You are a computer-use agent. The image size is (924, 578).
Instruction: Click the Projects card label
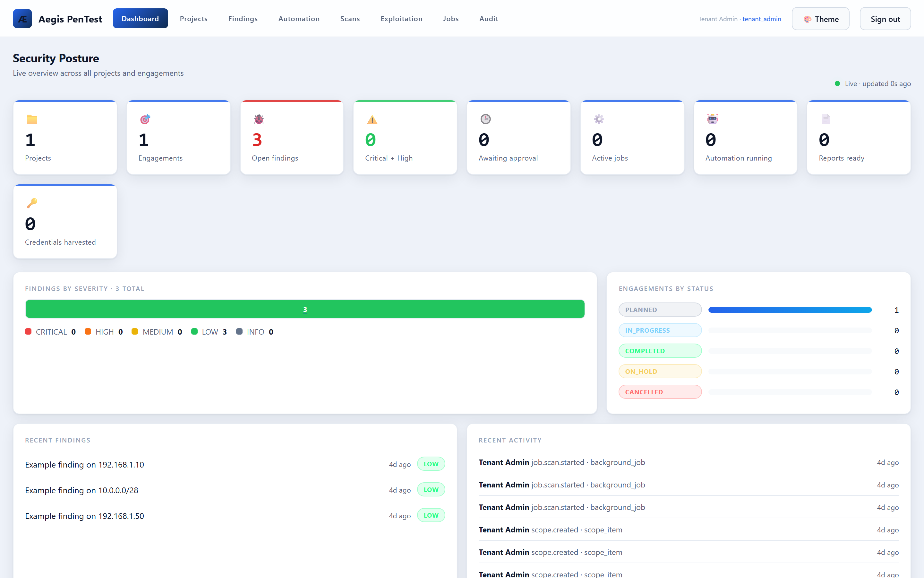click(38, 158)
